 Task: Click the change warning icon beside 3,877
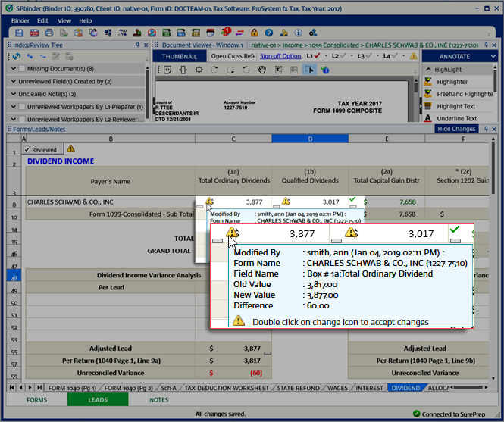coord(210,202)
